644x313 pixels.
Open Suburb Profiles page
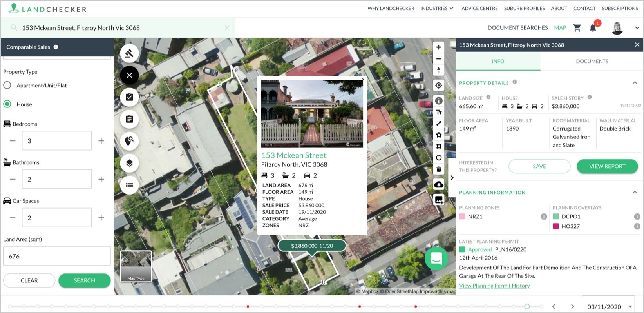click(524, 8)
